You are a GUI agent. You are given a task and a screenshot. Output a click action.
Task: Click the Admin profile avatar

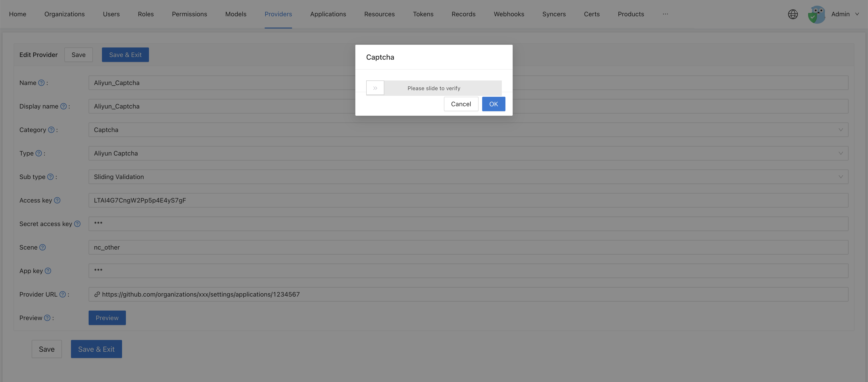click(816, 14)
